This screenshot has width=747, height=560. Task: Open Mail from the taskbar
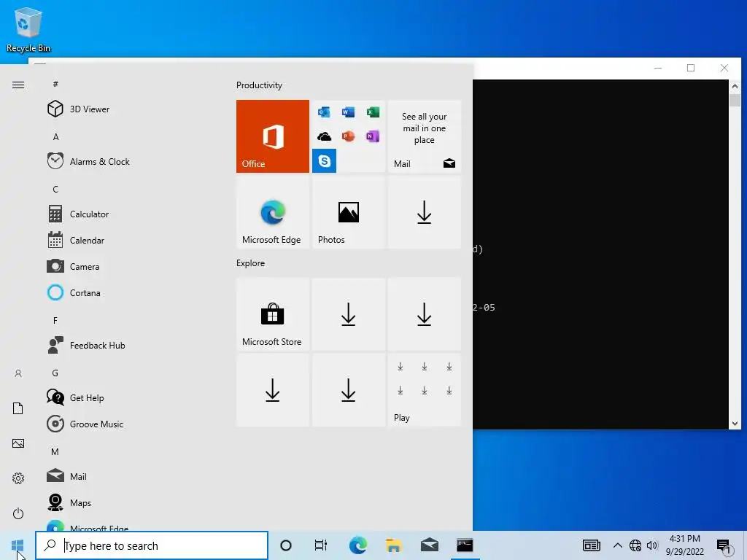click(429, 545)
